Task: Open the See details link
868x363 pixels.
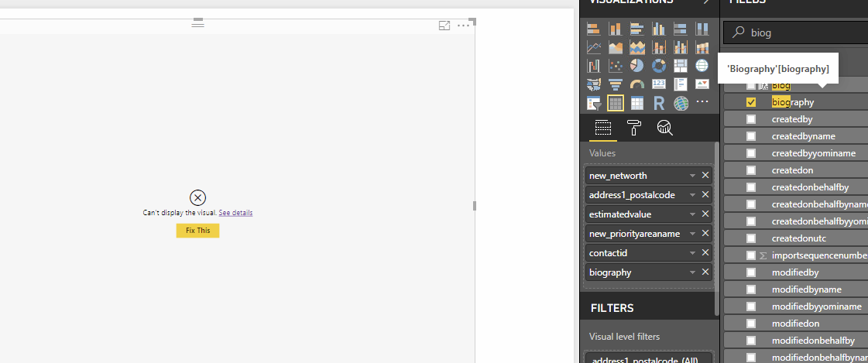Action: (236, 213)
